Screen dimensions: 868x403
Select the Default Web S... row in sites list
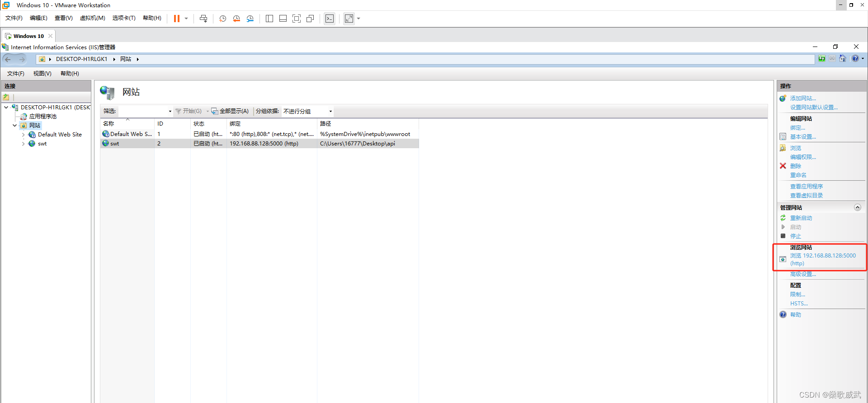pos(259,134)
